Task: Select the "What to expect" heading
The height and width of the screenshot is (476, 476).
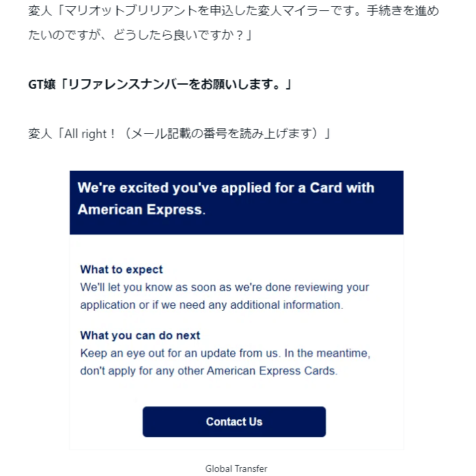Action: pyautogui.click(x=122, y=269)
